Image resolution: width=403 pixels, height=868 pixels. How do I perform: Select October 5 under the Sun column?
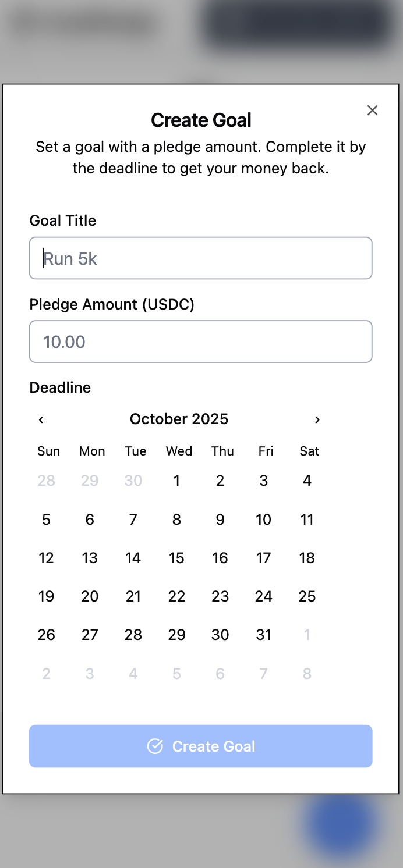pyautogui.click(x=46, y=520)
